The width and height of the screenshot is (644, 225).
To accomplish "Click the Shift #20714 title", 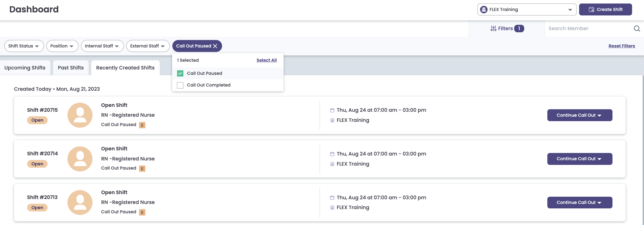I will click(x=42, y=154).
